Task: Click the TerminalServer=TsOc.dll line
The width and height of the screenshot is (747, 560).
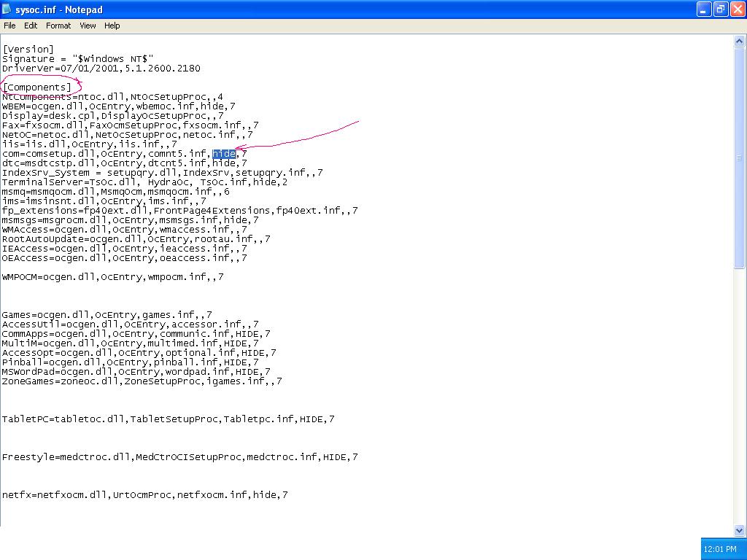Action: 145,182
